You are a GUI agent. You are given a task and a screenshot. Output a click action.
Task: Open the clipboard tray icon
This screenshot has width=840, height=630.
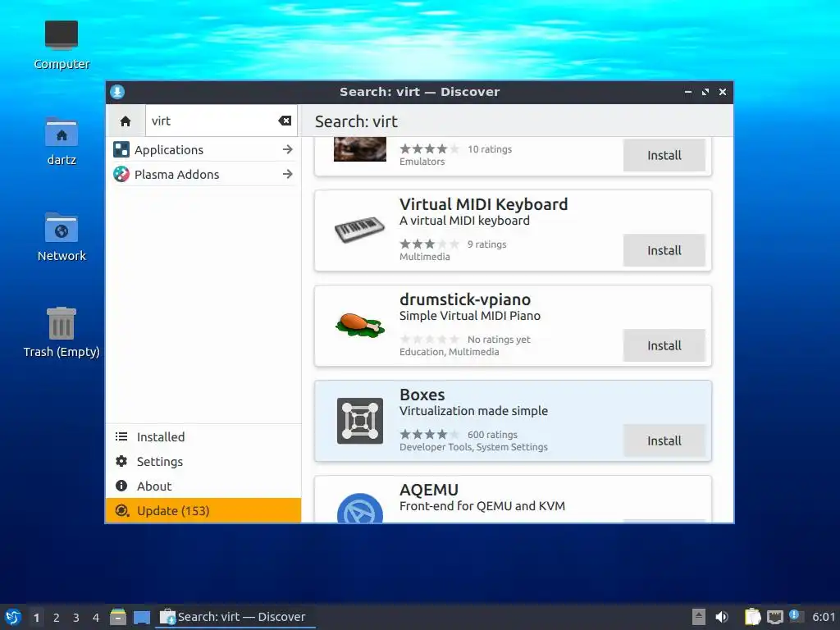point(753,617)
